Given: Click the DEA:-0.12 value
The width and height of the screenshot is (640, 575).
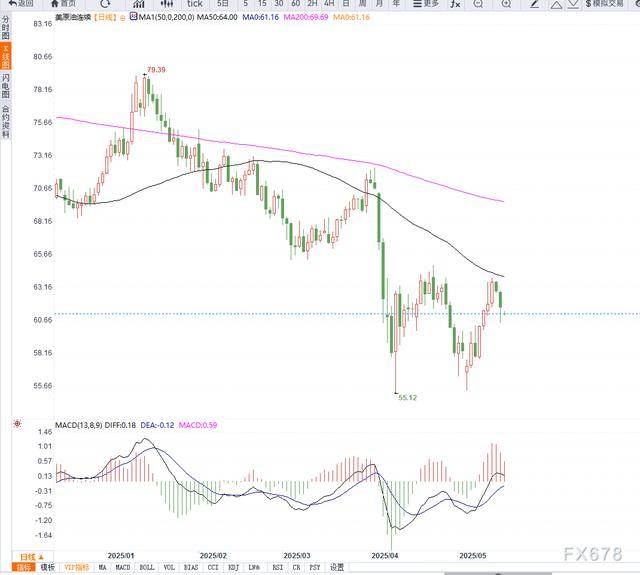Looking at the screenshot, I should tap(157, 425).
